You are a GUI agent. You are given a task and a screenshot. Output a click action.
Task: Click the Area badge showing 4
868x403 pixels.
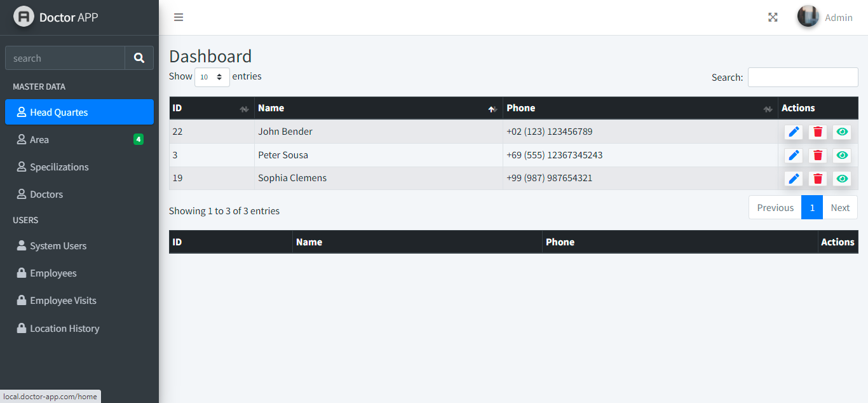coord(139,139)
